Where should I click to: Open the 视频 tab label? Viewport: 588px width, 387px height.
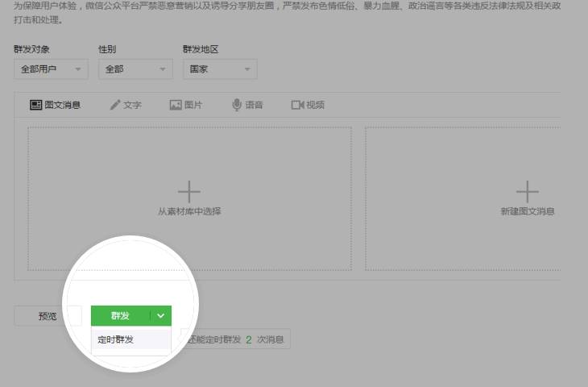pos(316,105)
